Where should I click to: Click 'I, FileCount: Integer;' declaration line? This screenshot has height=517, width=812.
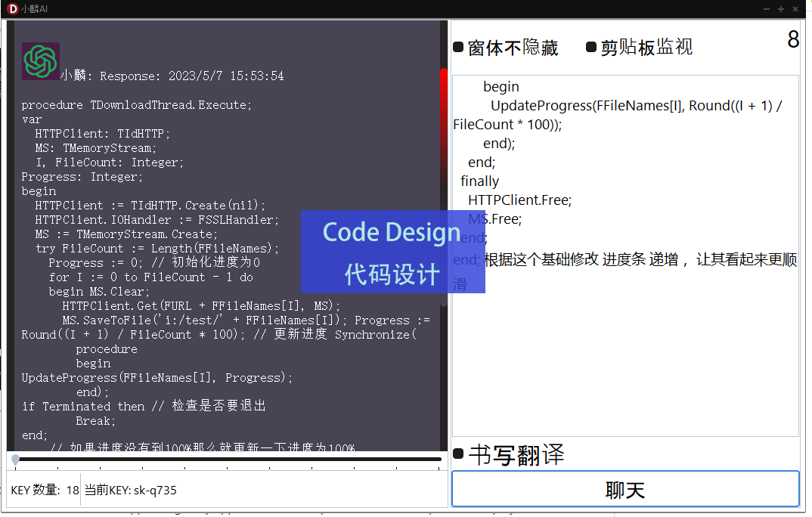coord(110,163)
